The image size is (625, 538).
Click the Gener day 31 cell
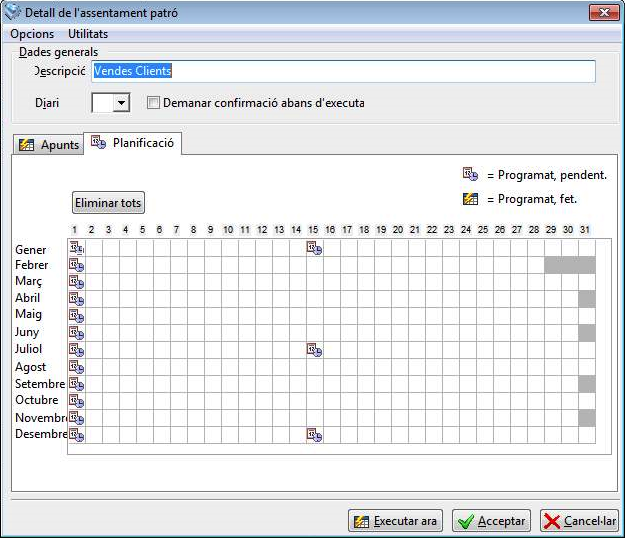pyautogui.click(x=587, y=248)
